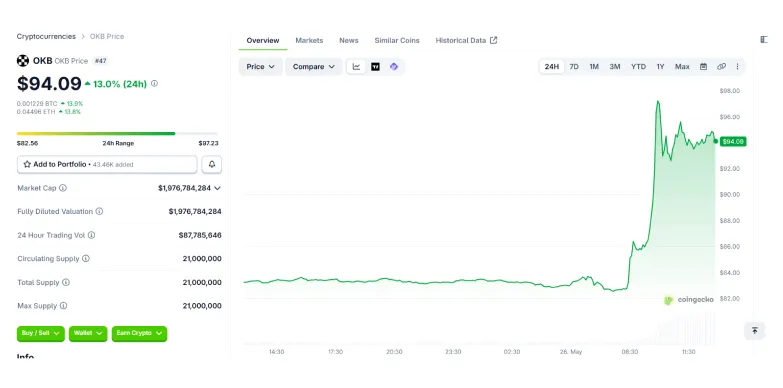
Task: Copy chart link icon
Action: 721,66
